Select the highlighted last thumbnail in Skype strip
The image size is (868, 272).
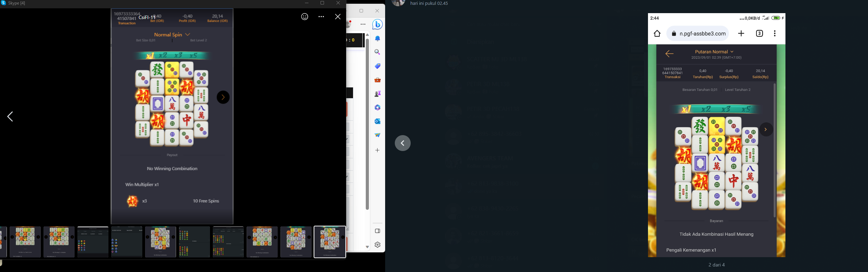click(330, 242)
